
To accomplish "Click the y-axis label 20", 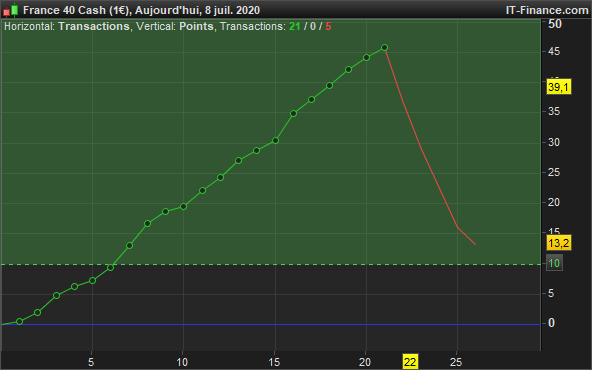I will pyautogui.click(x=553, y=202).
